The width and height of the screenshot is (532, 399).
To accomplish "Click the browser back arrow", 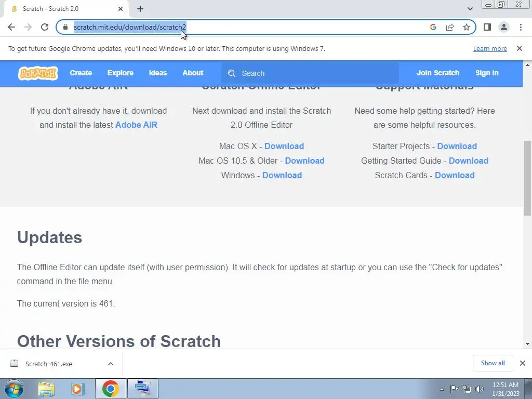I will pyautogui.click(x=11, y=27).
